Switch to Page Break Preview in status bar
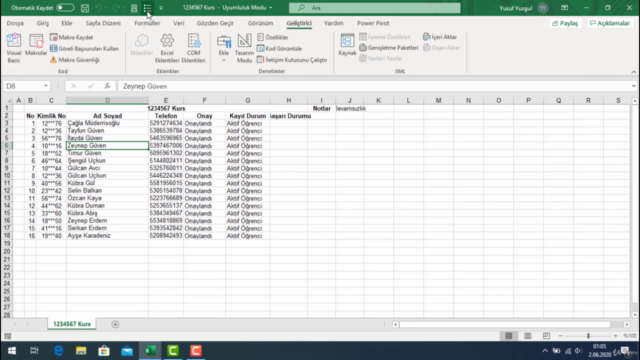The width and height of the screenshot is (640, 360). tap(546, 336)
